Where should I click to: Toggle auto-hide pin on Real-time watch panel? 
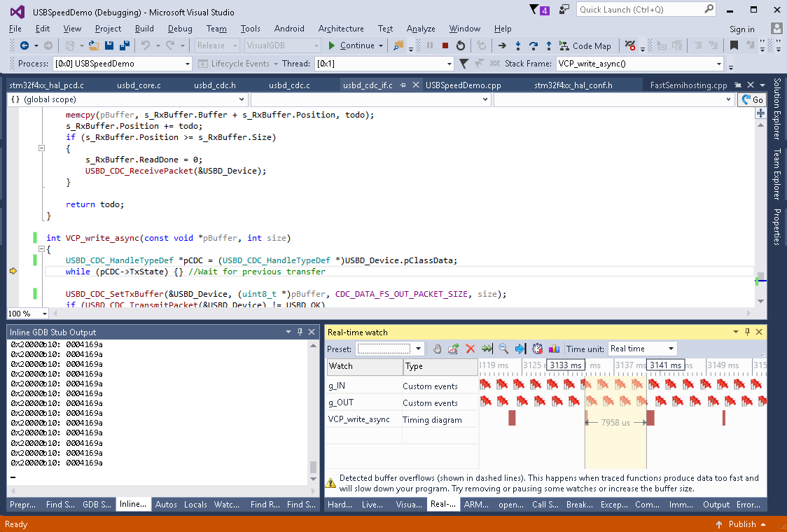tap(747, 332)
